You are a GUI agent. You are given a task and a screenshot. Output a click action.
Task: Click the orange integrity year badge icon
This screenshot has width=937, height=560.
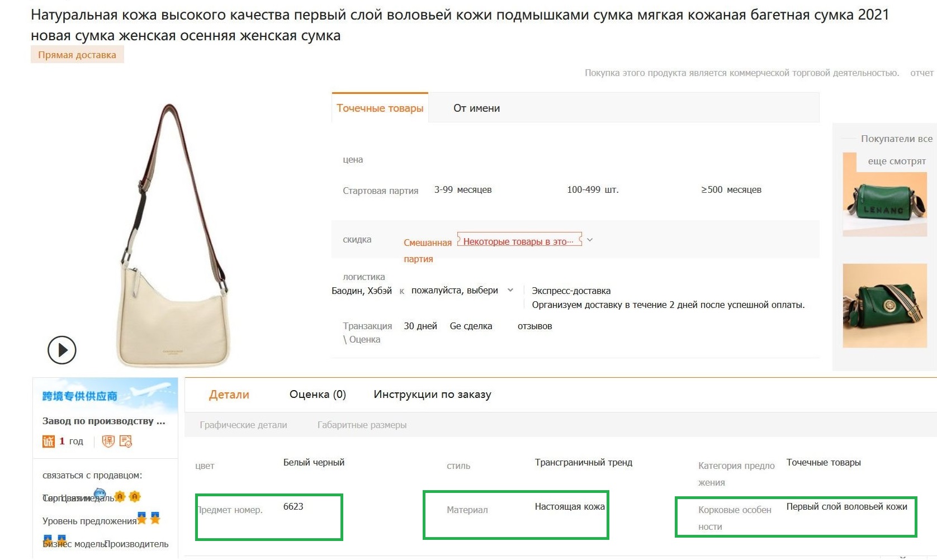(x=49, y=442)
